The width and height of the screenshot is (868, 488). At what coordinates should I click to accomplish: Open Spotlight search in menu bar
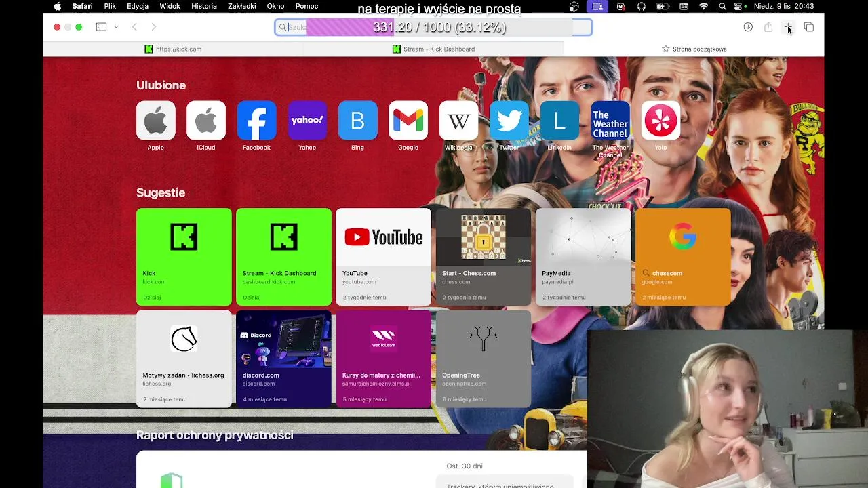coord(722,7)
